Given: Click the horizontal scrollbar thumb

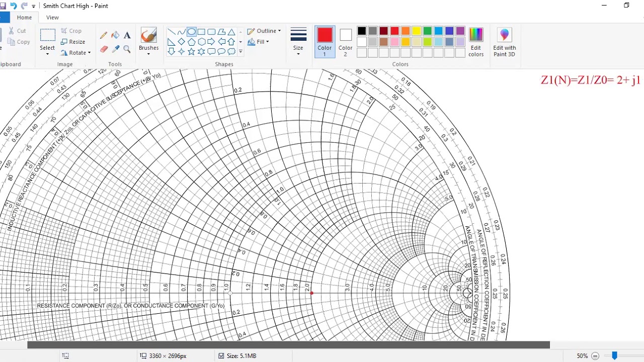Looking at the screenshot, I should (x=288, y=345).
